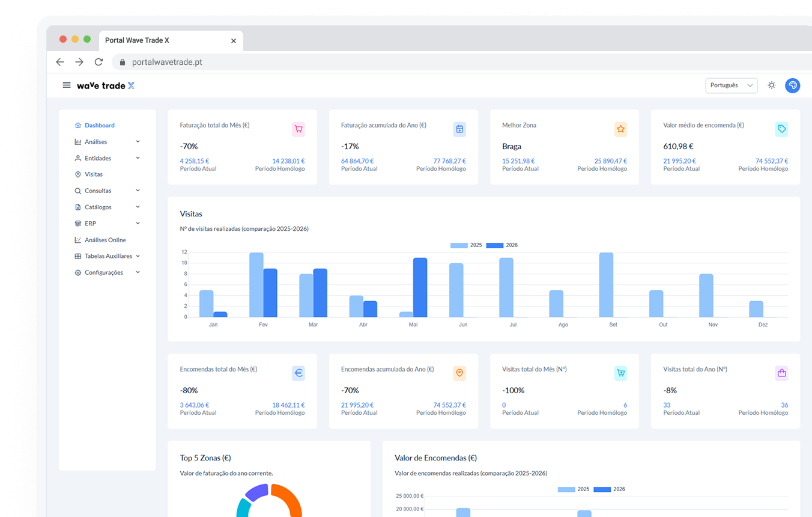Toggle light/dark theme sun icon
This screenshot has height=517, width=812.
click(772, 85)
